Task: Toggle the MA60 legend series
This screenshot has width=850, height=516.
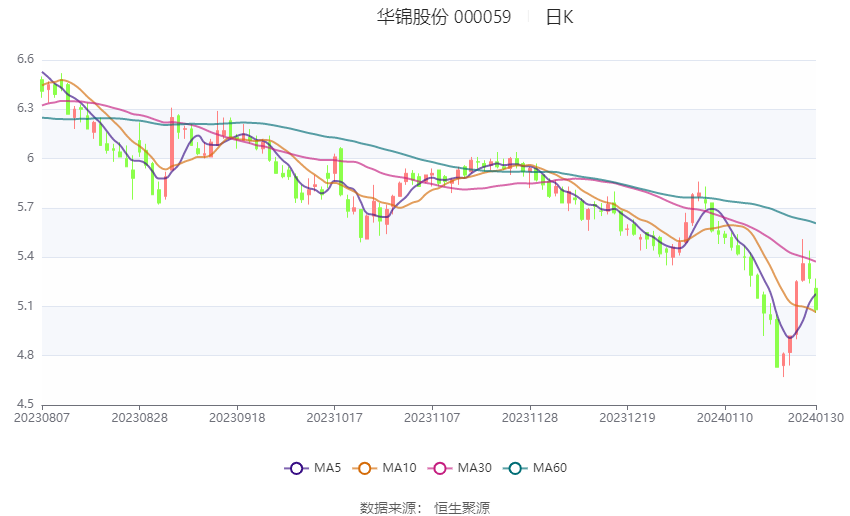Action: (535, 468)
